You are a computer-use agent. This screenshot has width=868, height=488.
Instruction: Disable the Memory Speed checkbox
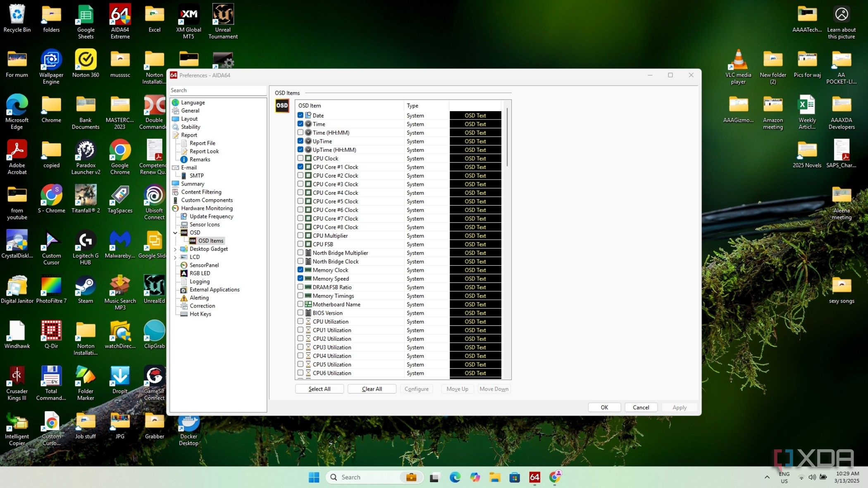point(300,279)
